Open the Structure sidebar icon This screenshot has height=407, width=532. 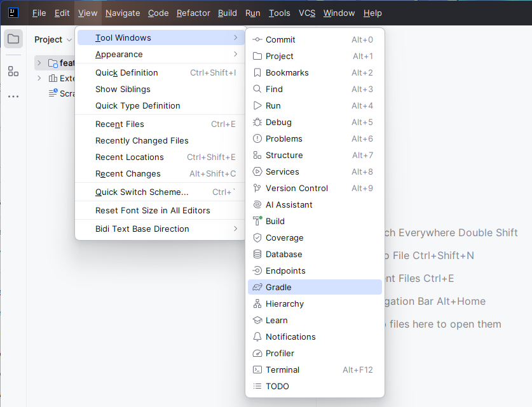click(x=13, y=71)
